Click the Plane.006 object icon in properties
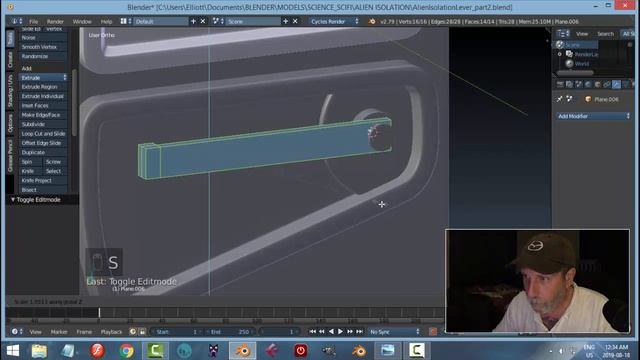 tap(588, 99)
